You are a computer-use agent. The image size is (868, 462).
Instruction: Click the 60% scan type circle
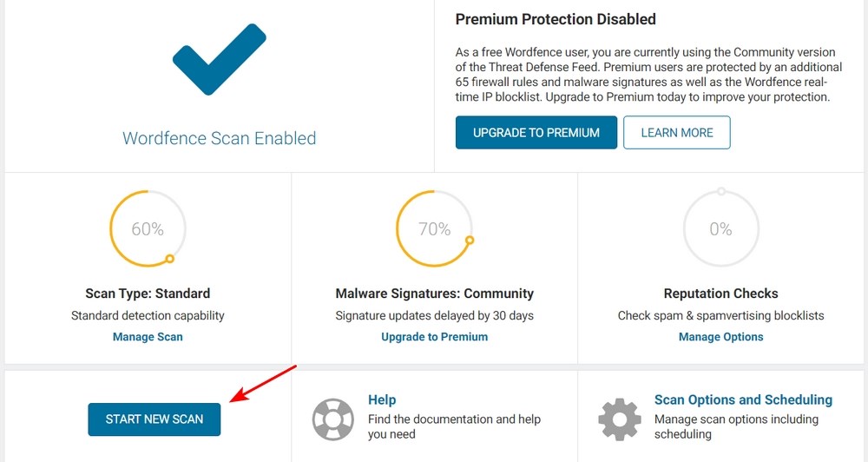[148, 228]
